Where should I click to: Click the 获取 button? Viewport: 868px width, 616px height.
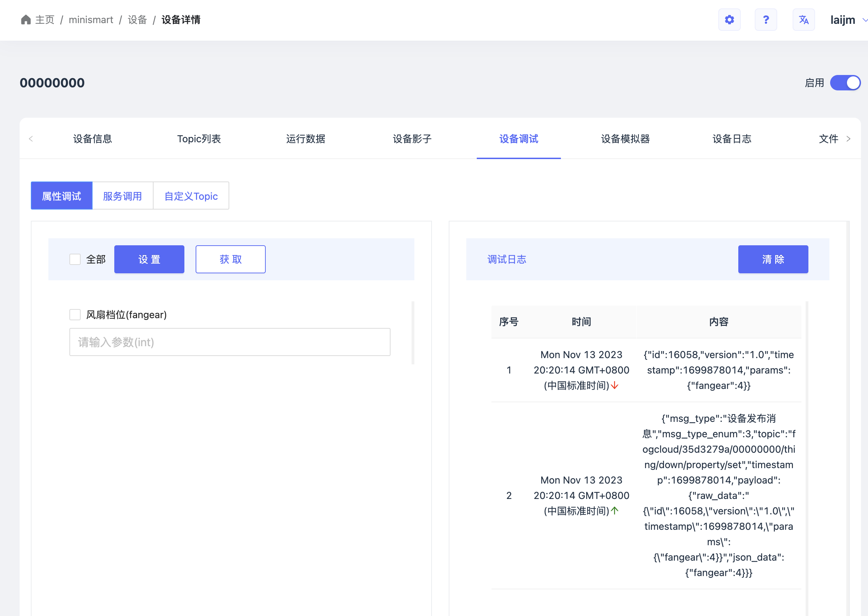tap(230, 259)
